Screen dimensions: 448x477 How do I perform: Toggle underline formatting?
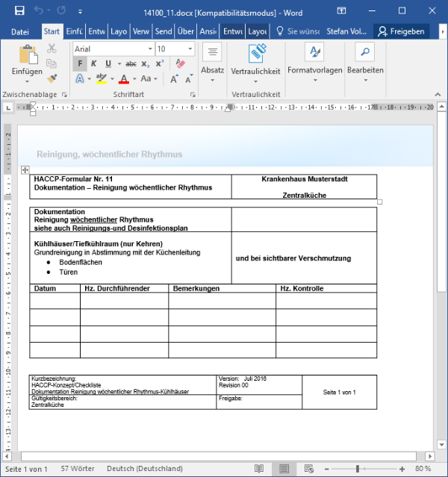coord(108,63)
